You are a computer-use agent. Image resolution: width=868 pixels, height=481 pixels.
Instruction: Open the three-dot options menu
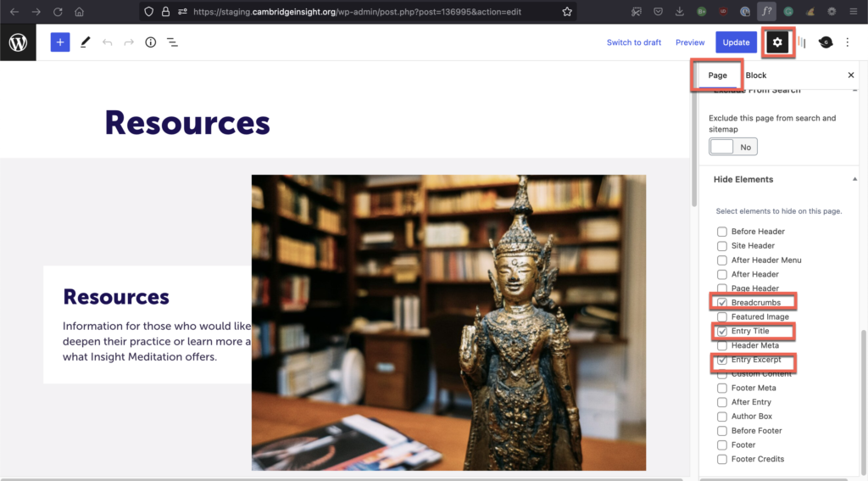point(847,42)
